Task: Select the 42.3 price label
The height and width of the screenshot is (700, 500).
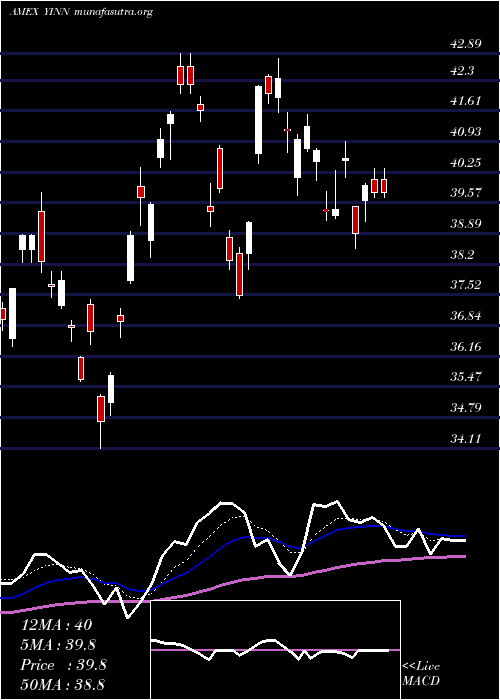Action: [462, 71]
